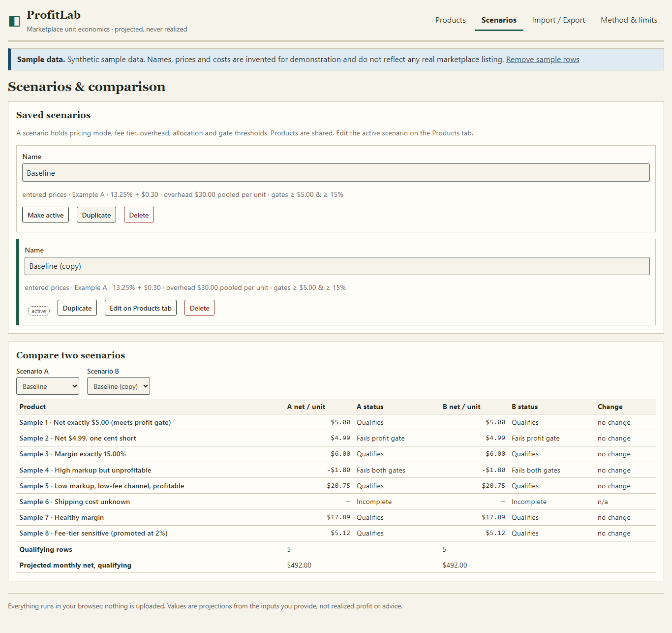Click the Saved scenarios heading
This screenshot has height=633, width=672.
point(53,115)
